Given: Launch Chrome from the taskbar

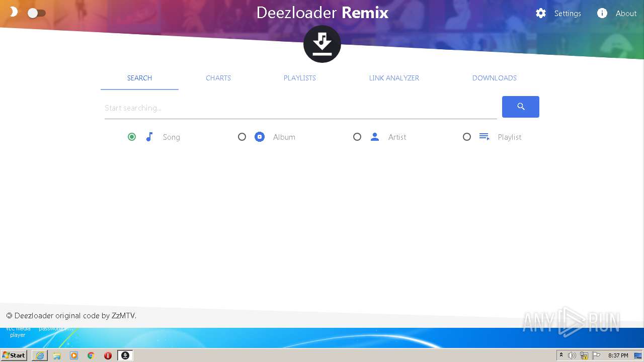Looking at the screenshot, I should tap(91, 355).
